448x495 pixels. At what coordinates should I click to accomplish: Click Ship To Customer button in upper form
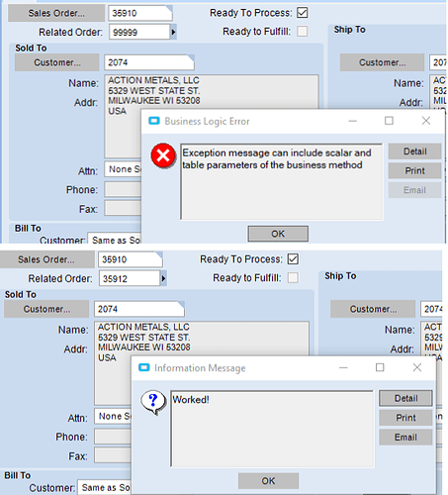(x=382, y=62)
